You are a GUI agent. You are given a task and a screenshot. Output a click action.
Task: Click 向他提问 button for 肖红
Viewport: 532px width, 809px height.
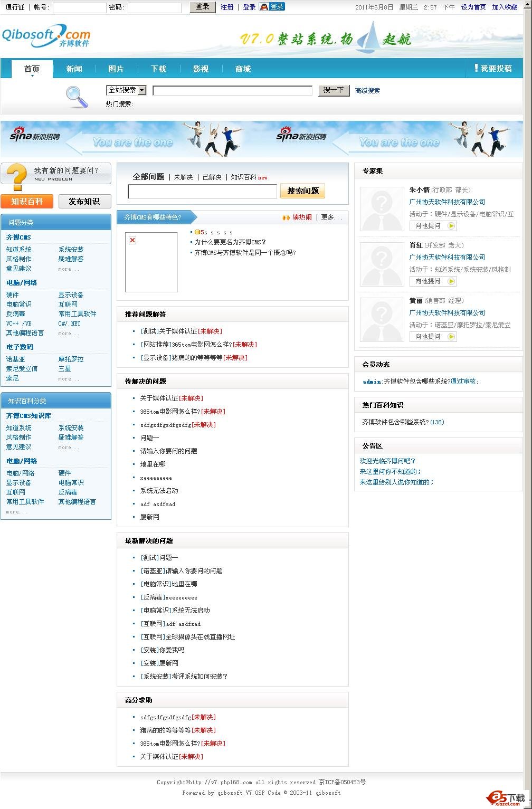(x=433, y=281)
